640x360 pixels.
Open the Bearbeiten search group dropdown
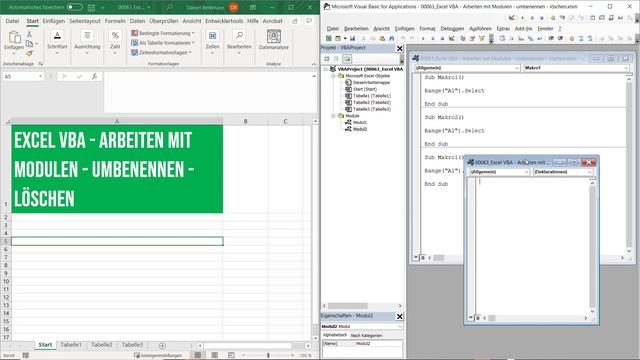tap(239, 43)
